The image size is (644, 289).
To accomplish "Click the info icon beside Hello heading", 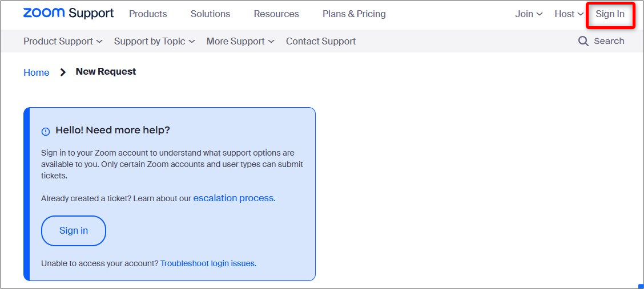I will click(x=46, y=132).
